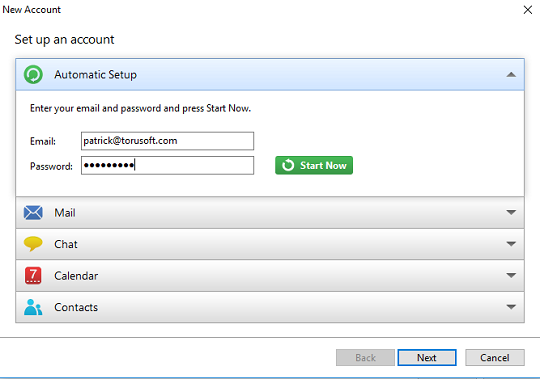Click the 'Password:' label
The image size is (540, 379).
point(51,166)
